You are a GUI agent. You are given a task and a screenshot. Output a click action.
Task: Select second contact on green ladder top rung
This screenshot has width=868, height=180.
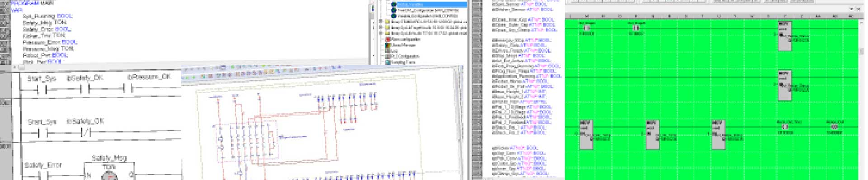click(636, 28)
